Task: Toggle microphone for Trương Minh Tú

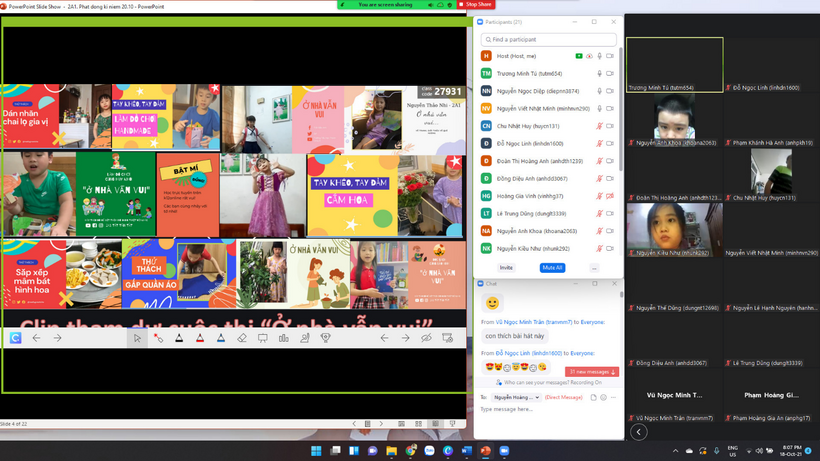Action: click(x=599, y=73)
